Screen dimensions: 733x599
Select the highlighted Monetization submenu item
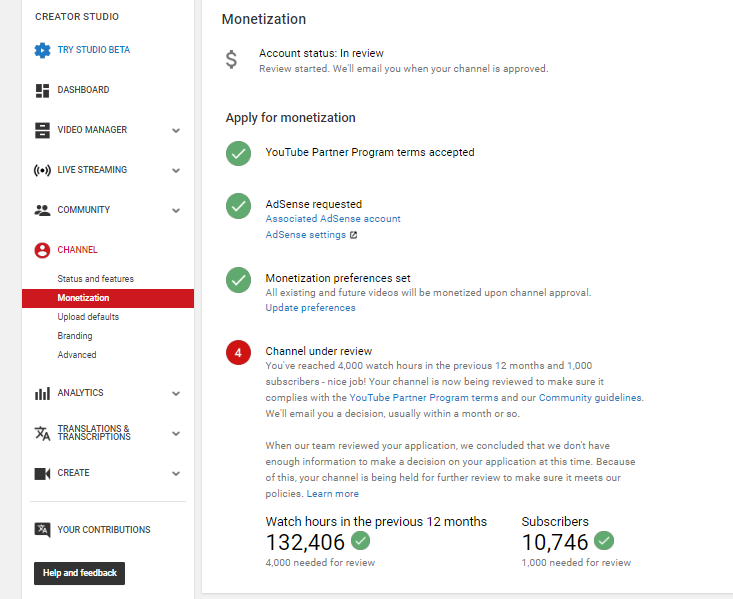(108, 298)
